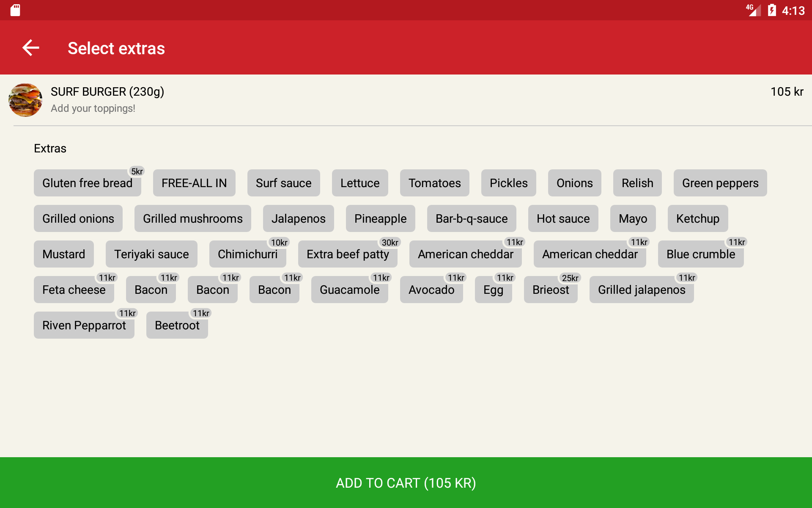The height and width of the screenshot is (508, 812).
Task: Select Grilled jalapenos extra
Action: tap(641, 290)
